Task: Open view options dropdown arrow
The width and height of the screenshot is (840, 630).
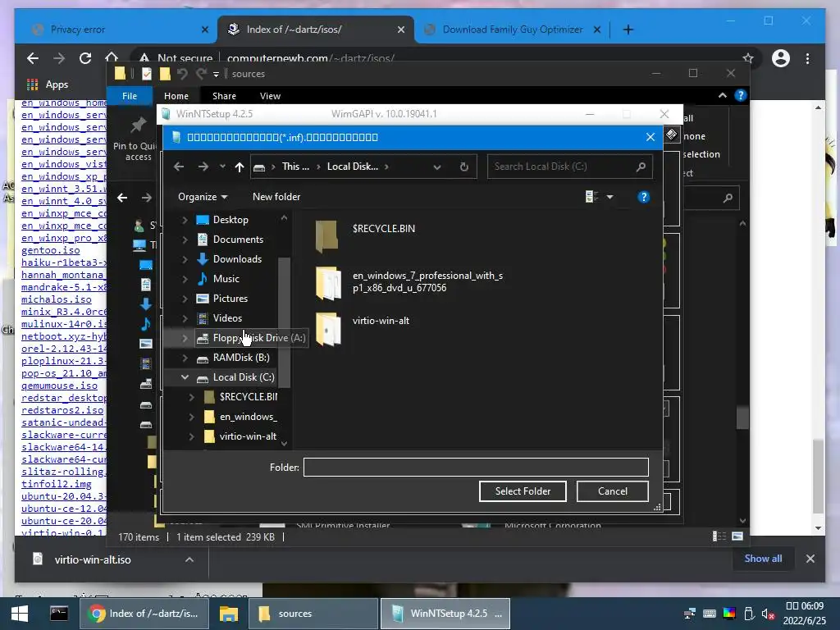Action: tap(609, 197)
